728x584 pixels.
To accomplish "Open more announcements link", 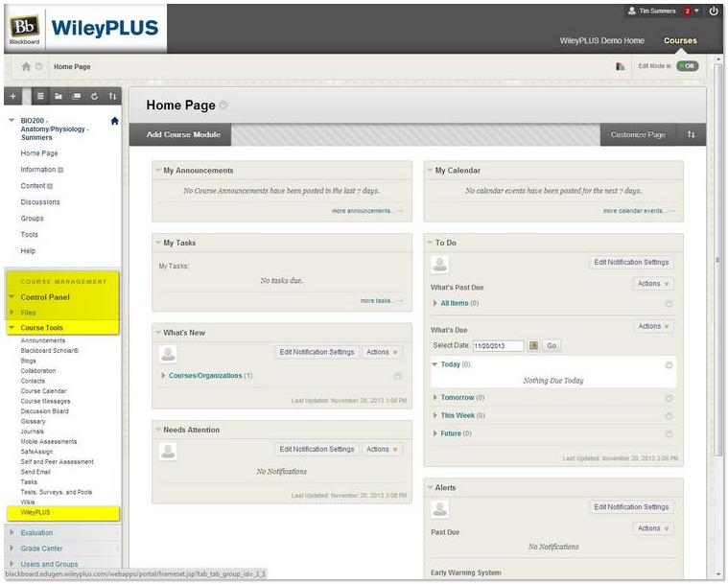I will pyautogui.click(x=366, y=211).
